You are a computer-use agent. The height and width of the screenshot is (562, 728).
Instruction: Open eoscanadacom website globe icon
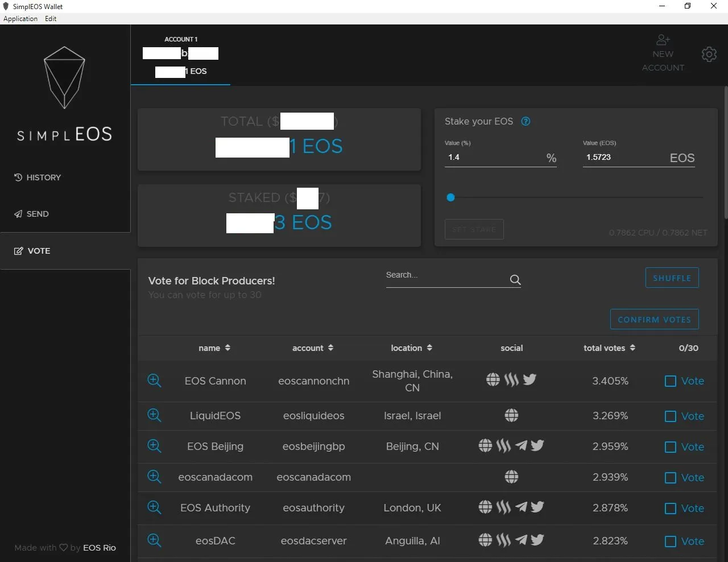coord(511,477)
